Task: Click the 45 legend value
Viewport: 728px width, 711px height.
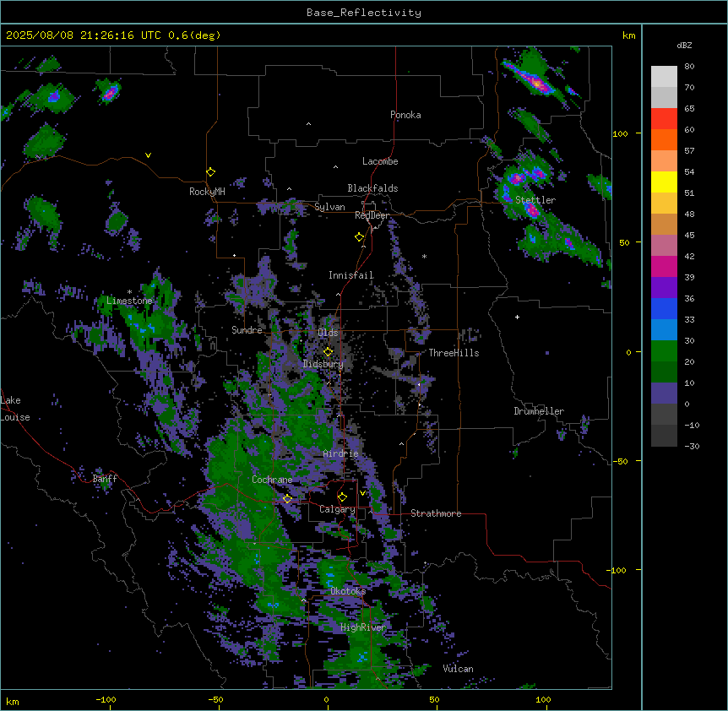Action: click(x=689, y=236)
